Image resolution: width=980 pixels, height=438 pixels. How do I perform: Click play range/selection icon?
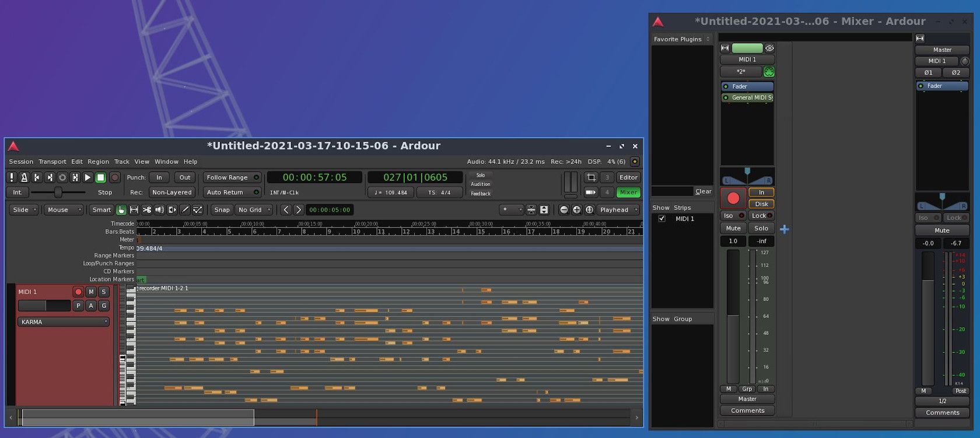(75, 177)
